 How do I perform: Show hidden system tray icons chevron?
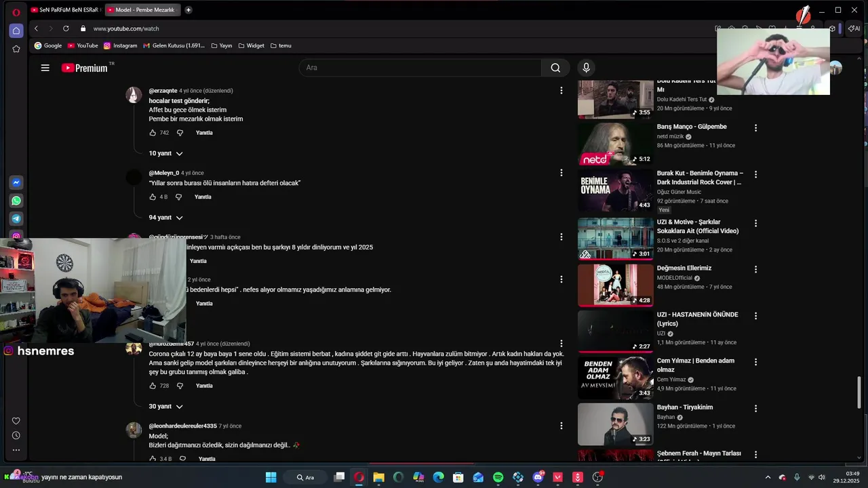pos(768,477)
